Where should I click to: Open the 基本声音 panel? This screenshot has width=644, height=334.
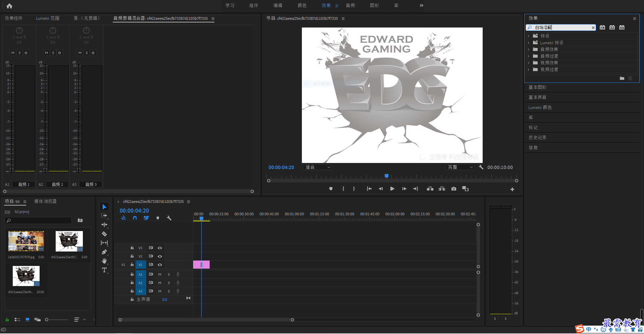[537, 97]
